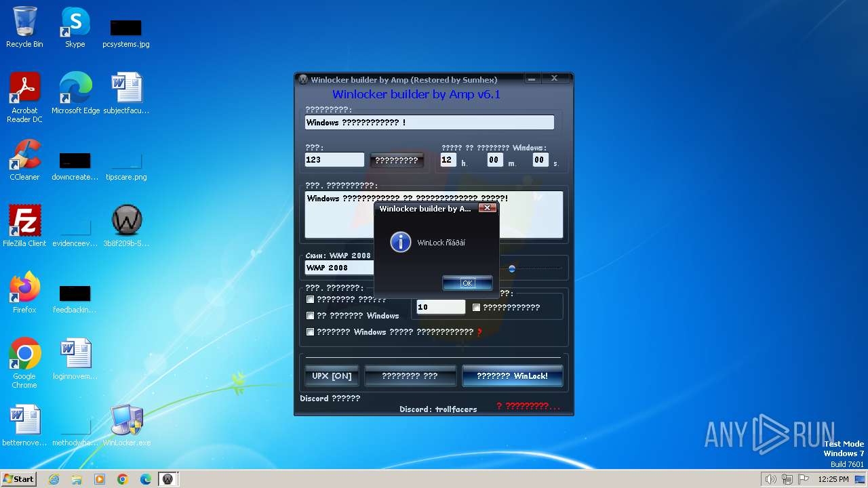Viewport: 868px width, 488px height.
Task: Click the red question mark help icon
Action: point(479,332)
